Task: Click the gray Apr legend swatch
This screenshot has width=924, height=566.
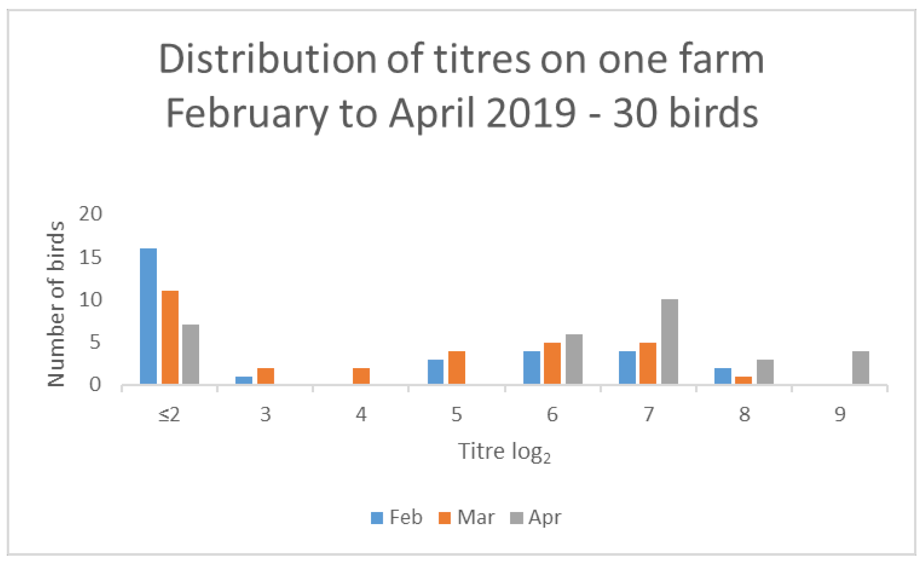Action: (516, 518)
